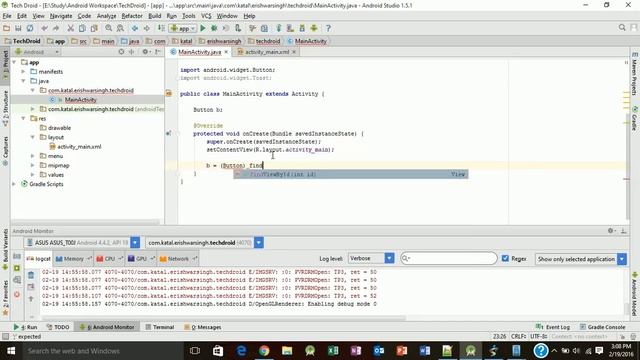Expand the manifests folder
This screenshot has height=360, width=640.
pyautogui.click(x=23, y=71)
